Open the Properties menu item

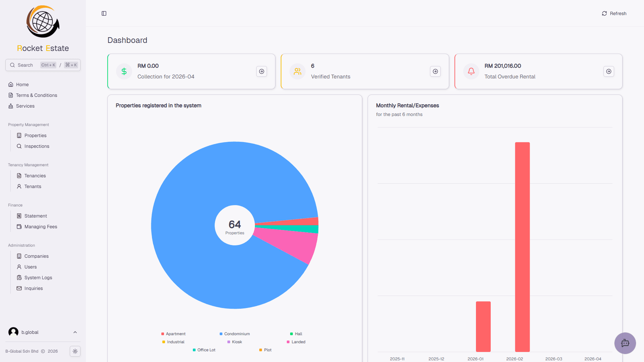(x=35, y=135)
